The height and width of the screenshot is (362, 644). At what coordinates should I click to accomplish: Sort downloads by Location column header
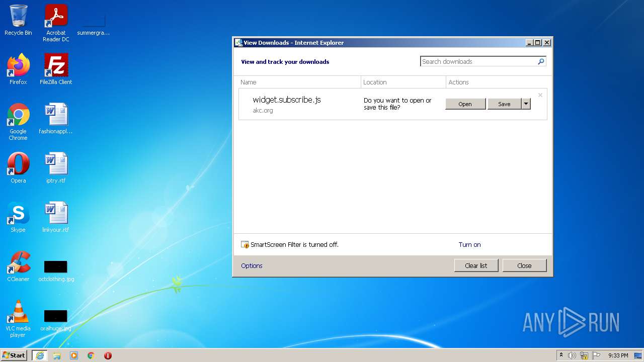coord(404,82)
